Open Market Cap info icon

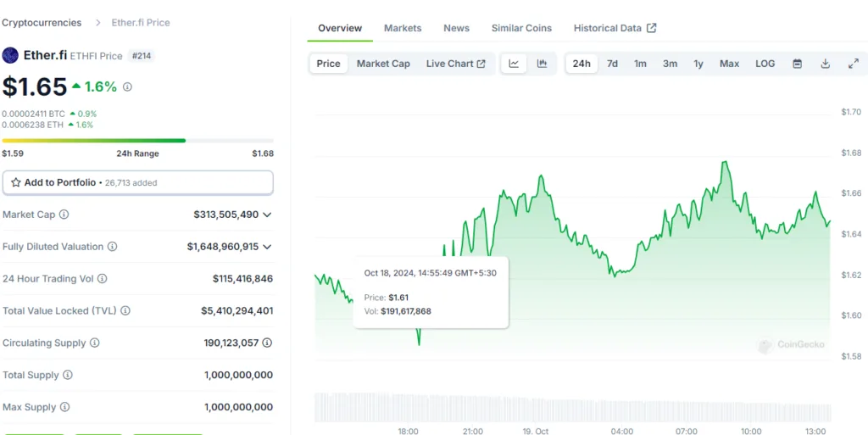click(64, 215)
